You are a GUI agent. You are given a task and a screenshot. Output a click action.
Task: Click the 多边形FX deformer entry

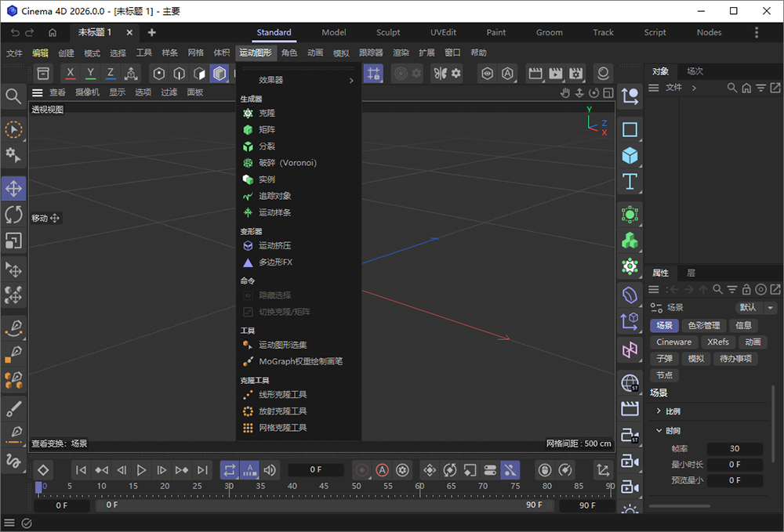275,262
